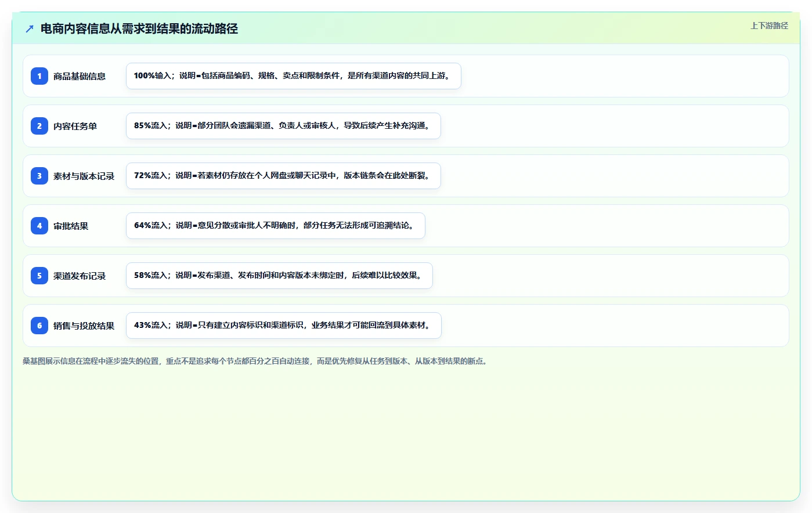Select step badge number 3
Image resolution: width=812 pixels, height=513 pixels.
[x=39, y=176]
